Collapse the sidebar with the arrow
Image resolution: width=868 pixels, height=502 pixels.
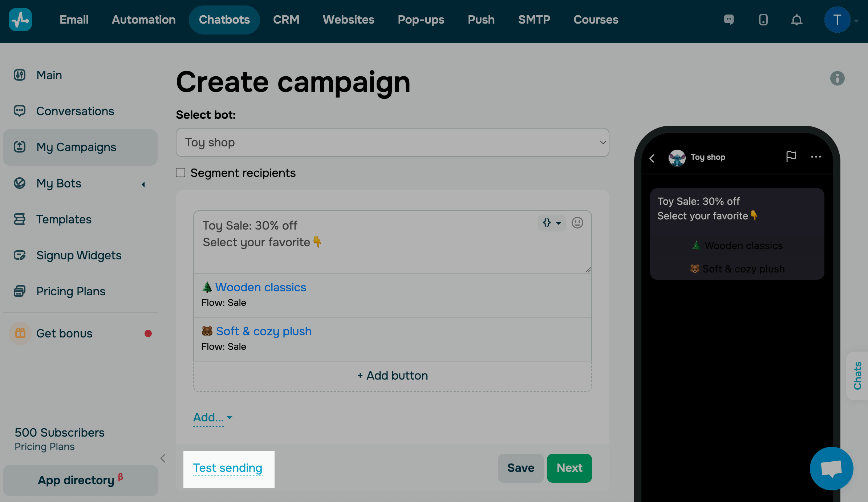[x=163, y=458]
